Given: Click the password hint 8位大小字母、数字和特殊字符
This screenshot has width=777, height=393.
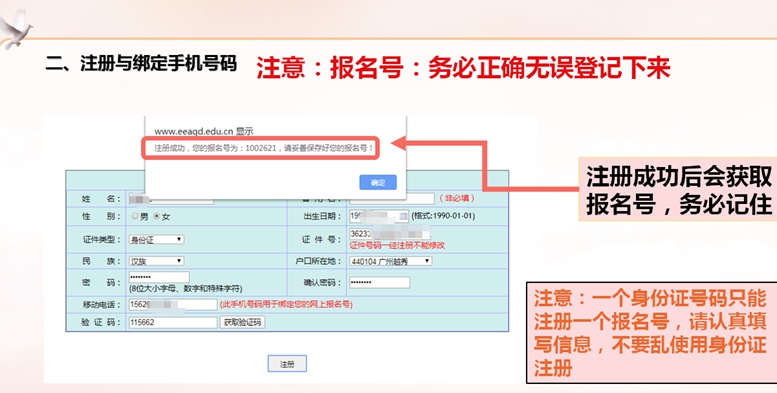Looking at the screenshot, I should (186, 288).
